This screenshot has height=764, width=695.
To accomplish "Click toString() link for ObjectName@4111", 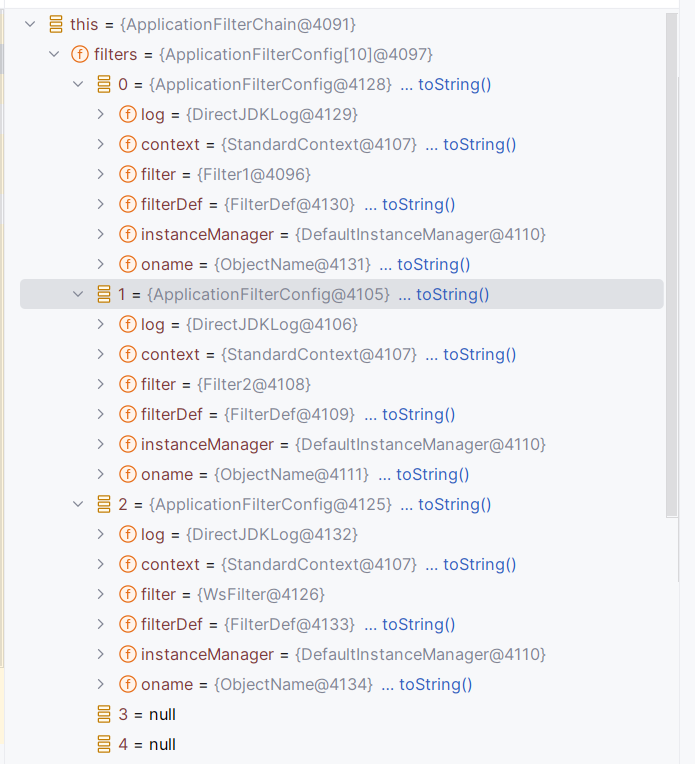I will pos(432,474).
